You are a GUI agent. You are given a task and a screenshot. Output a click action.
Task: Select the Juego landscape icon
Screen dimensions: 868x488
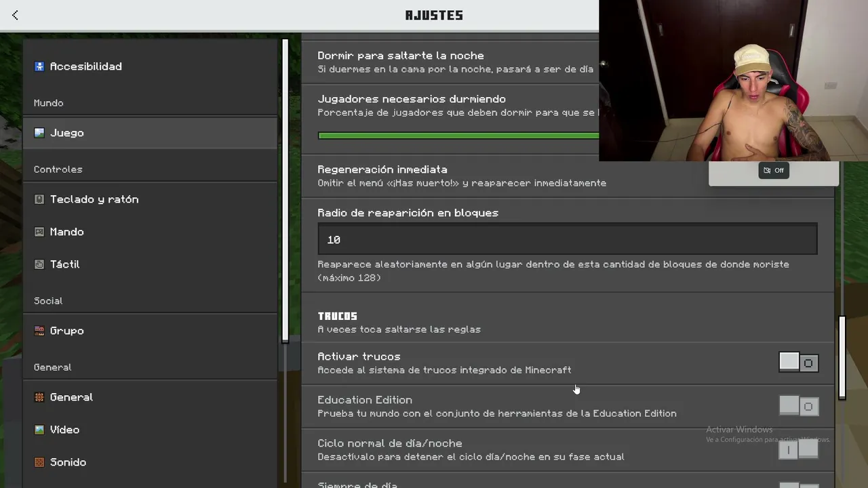[x=39, y=133]
